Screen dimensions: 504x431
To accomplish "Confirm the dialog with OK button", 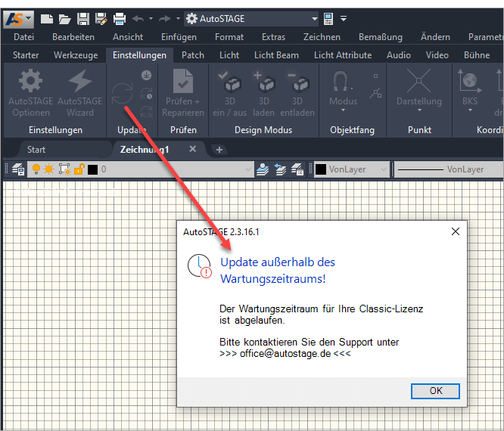I will (x=435, y=391).
